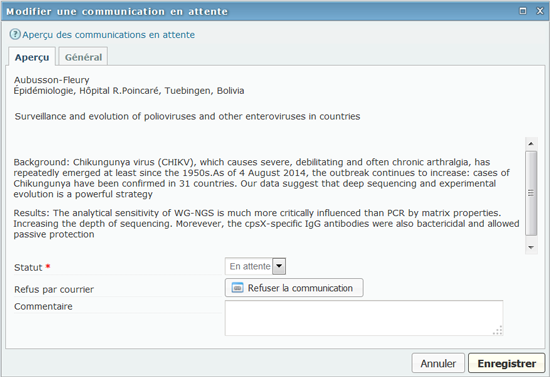This screenshot has height=377, width=550.
Task: Click the abstract scrollbar thumb
Action: pos(531,193)
